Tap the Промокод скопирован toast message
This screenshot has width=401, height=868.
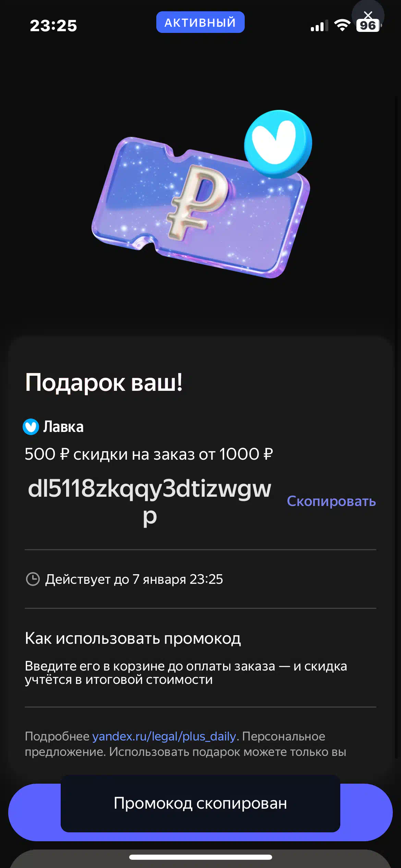[x=200, y=803]
